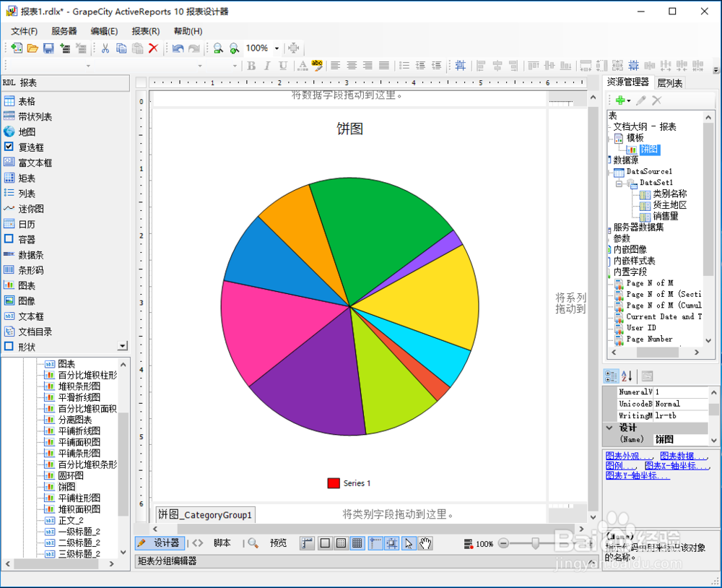Screen dimensions: 722x588
Task: Collapse the DataSet1 node in 资源管理器
Action: tap(619, 183)
